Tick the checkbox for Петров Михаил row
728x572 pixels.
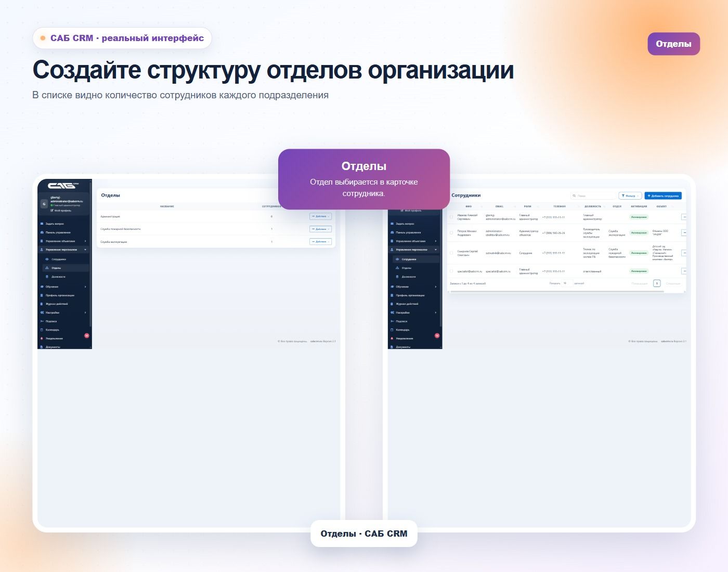tap(451, 233)
